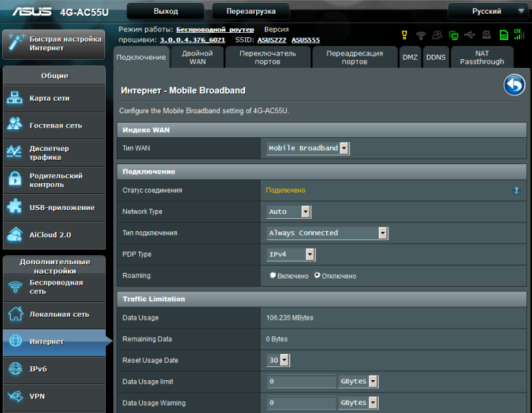Click the Интернет globe icon
The width and height of the screenshot is (532, 413).
(15, 340)
